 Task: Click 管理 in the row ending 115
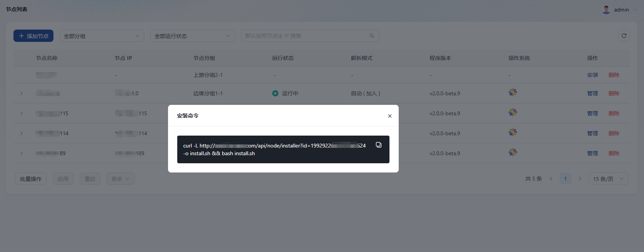[x=592, y=113]
